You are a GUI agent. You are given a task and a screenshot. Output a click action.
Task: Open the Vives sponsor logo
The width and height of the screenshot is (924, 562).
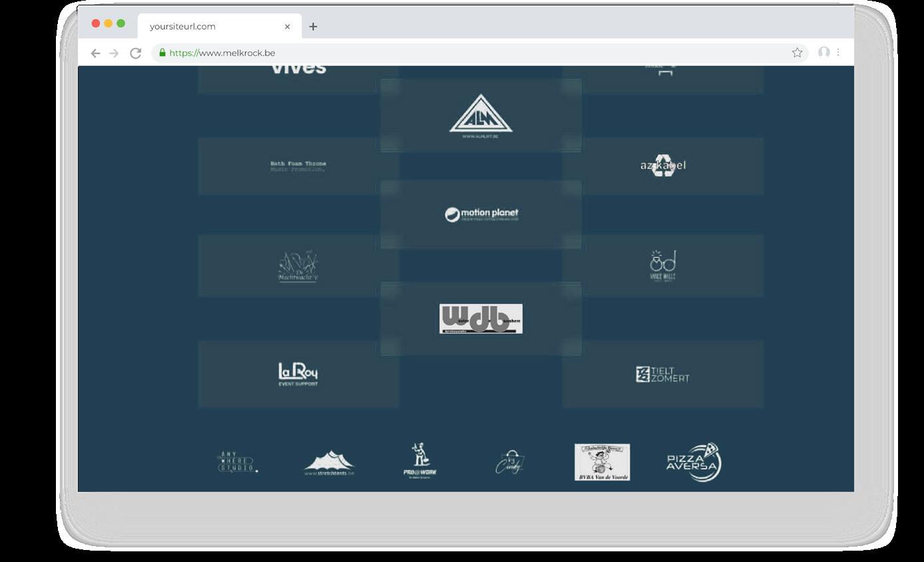(298, 68)
